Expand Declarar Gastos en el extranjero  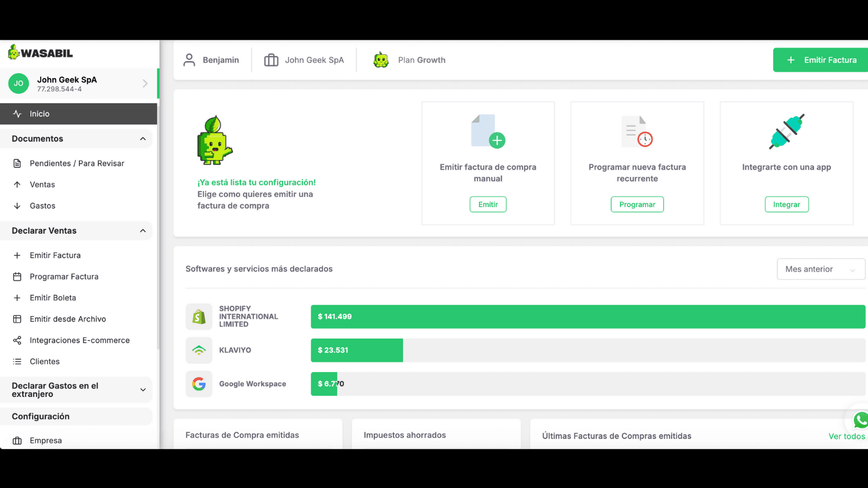(143, 390)
